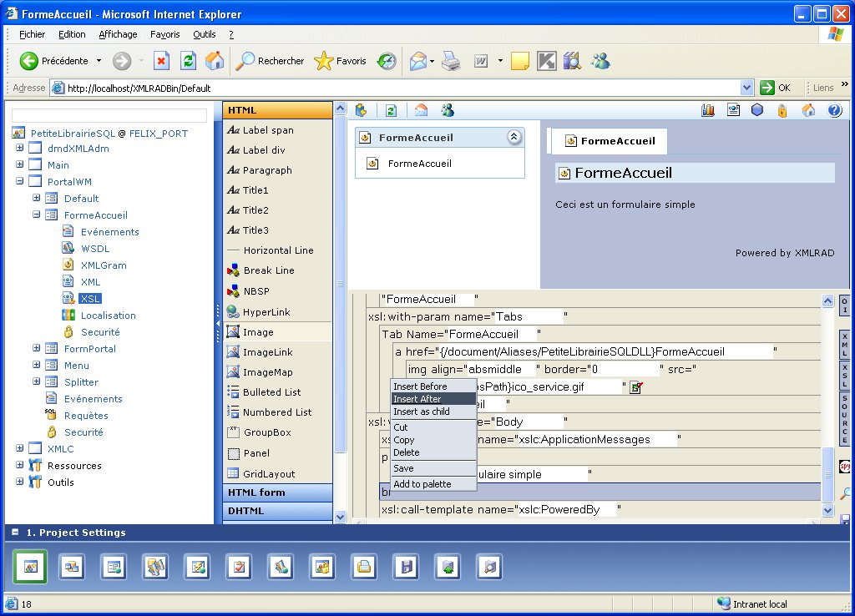
Task: Switch to the SOURCE vertical tab
Action: pos(844,417)
